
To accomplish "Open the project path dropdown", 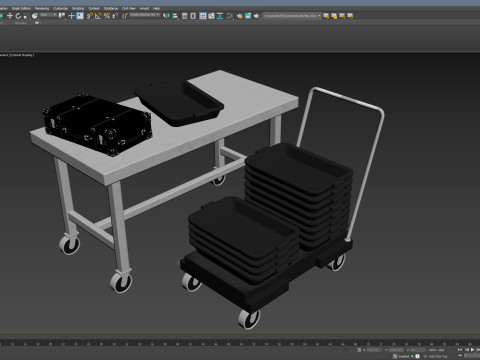I will tap(292, 16).
